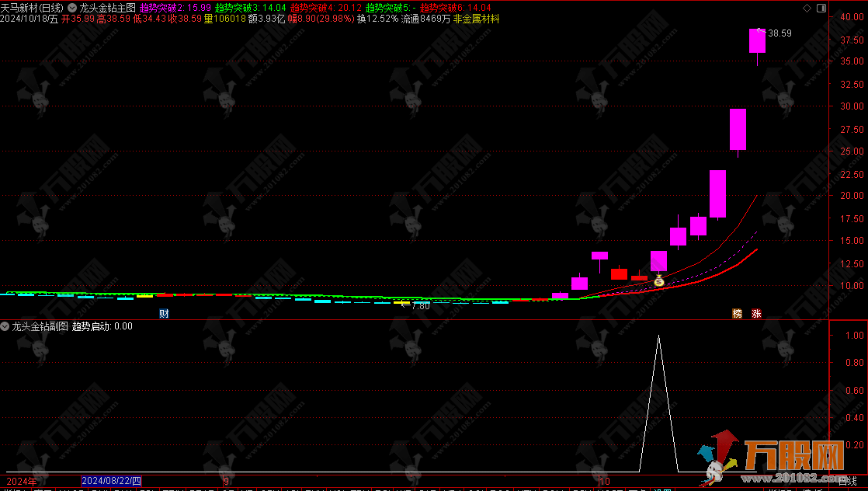The height and width of the screenshot is (491, 868).
Task: Click the 换12.52% turnover rate
Action: [x=377, y=19]
